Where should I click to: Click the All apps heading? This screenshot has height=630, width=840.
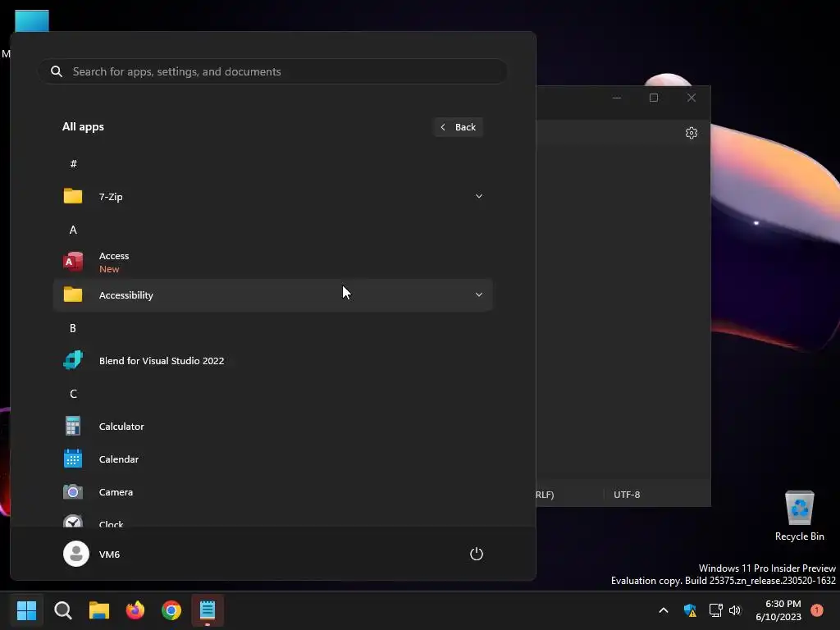pos(83,127)
